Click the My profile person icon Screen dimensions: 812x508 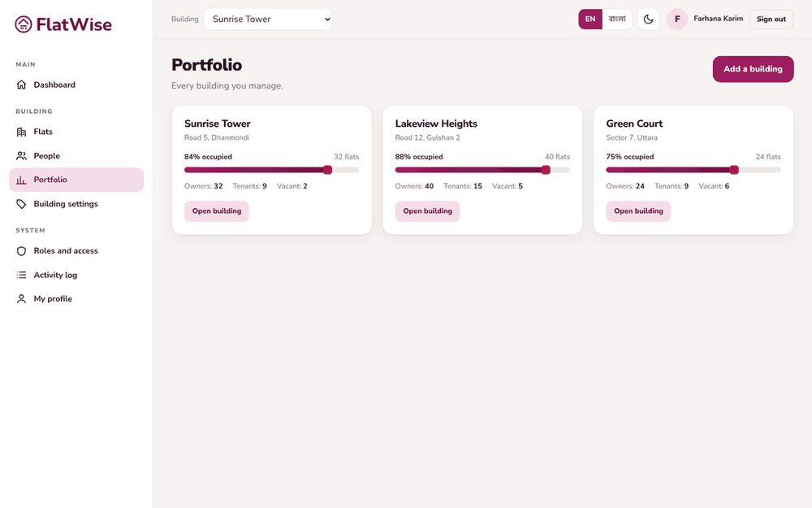(x=21, y=298)
